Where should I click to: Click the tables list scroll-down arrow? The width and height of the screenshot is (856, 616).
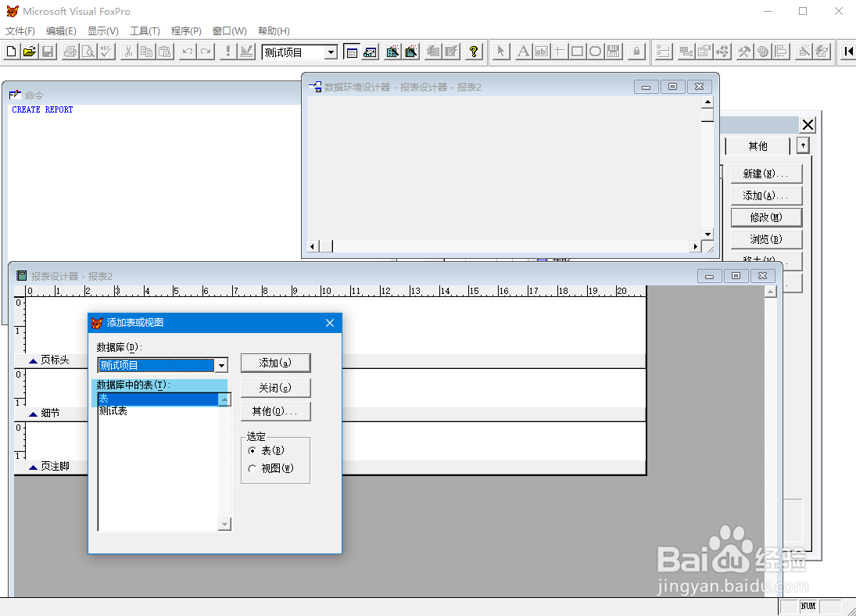224,525
